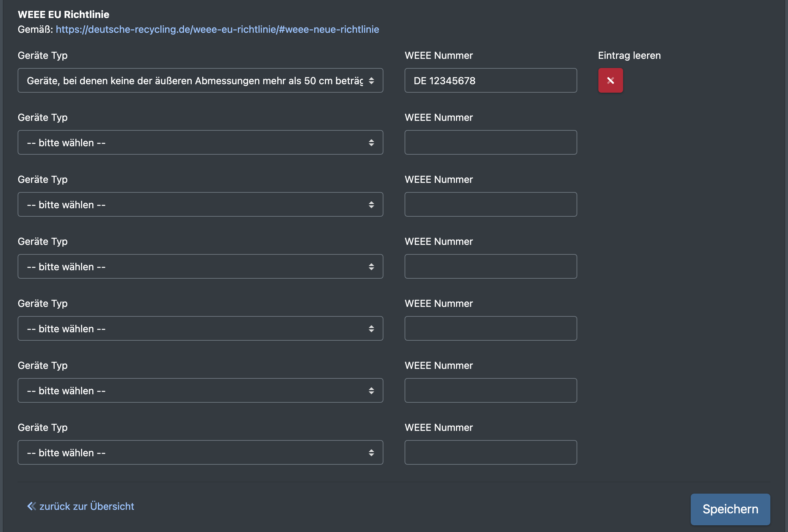
Task: Click the first 'WEEE Nummer' label
Action: [x=439, y=55]
